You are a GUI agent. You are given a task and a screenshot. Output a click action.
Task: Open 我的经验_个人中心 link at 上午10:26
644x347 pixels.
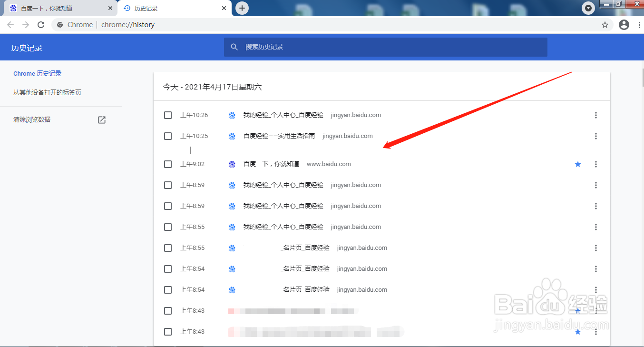point(283,115)
